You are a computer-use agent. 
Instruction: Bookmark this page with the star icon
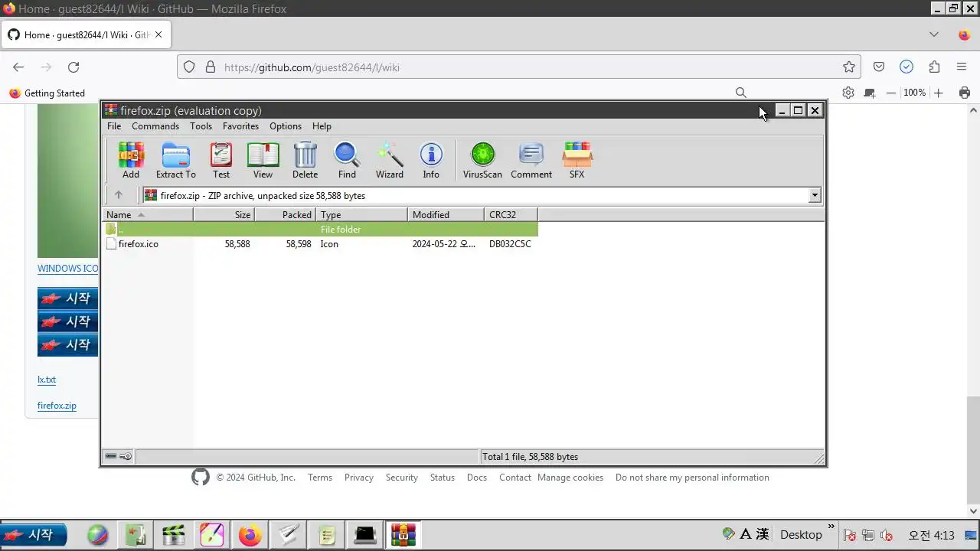coord(848,67)
